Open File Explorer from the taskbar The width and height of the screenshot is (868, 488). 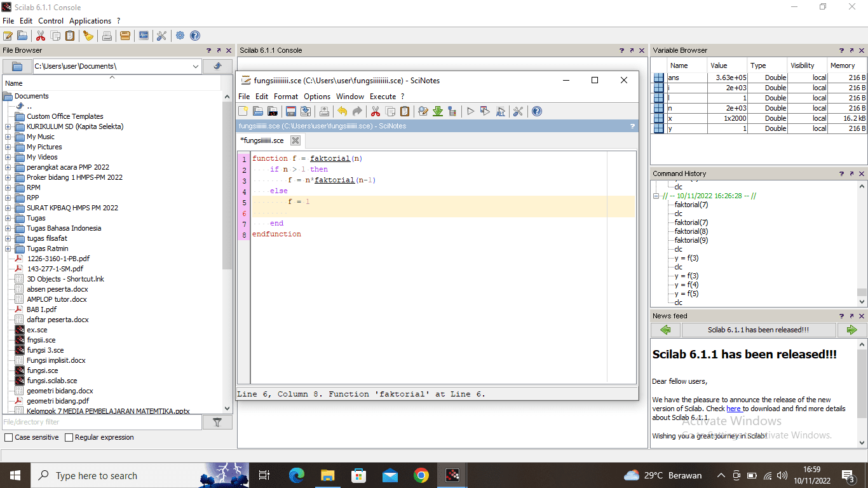coord(328,475)
